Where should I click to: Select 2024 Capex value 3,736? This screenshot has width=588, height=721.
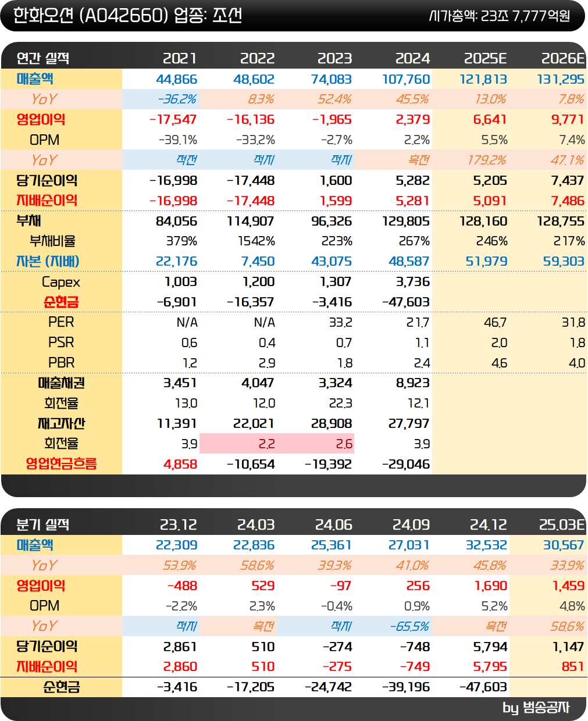click(412, 282)
